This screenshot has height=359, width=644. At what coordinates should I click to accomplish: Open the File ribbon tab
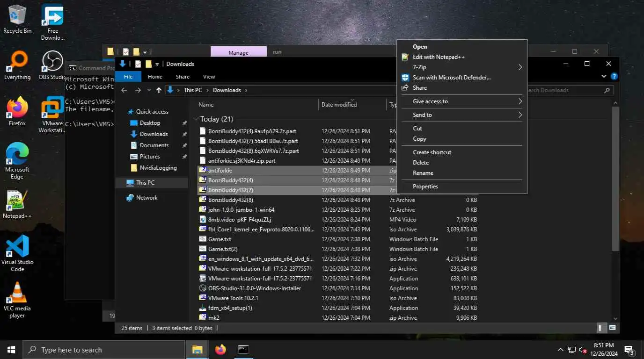[128, 77]
